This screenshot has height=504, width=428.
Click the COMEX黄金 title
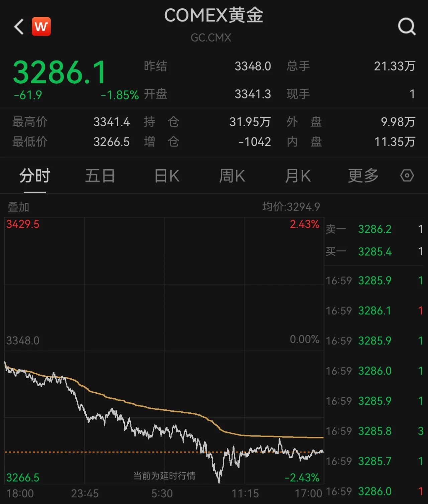[214, 15]
